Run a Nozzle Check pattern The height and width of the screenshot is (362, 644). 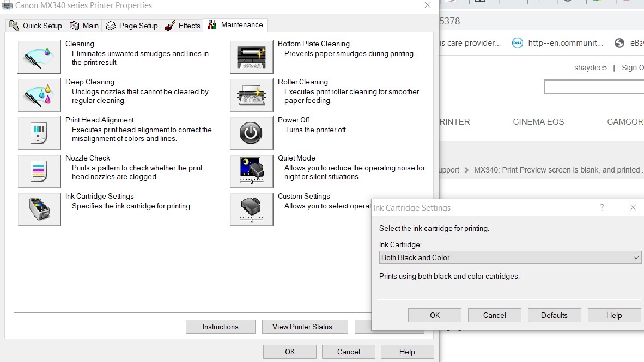click(39, 171)
